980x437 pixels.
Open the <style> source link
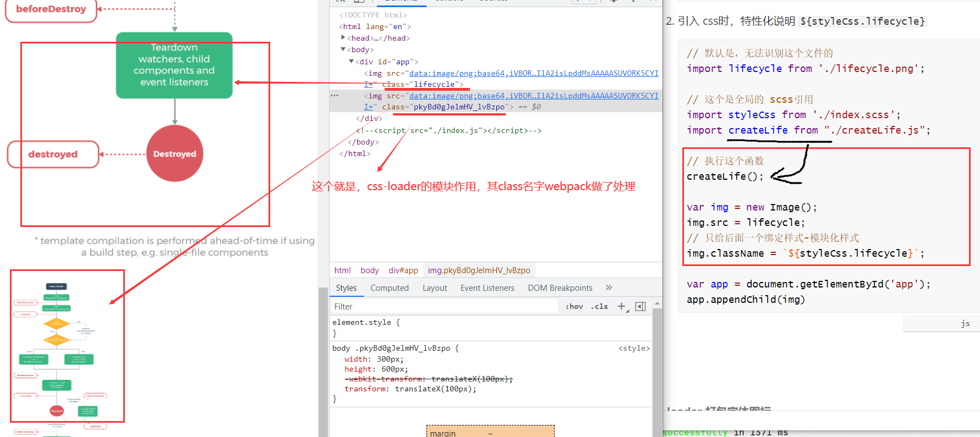click(x=634, y=348)
